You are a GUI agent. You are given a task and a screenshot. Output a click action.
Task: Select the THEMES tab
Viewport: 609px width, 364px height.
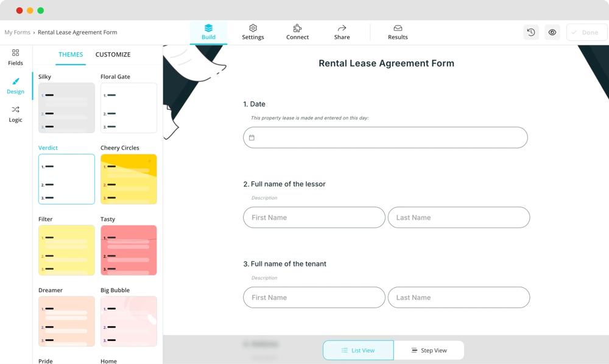71,54
